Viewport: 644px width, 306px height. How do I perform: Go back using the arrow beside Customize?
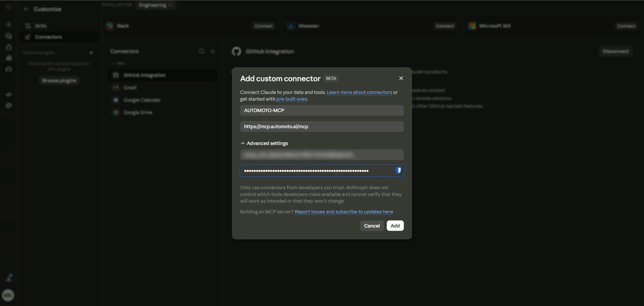26,9
